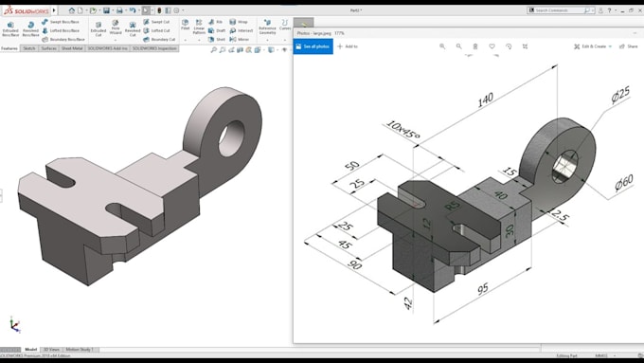The width and height of the screenshot is (644, 363).
Task: Switch to the Sketch tab
Action: click(29, 48)
